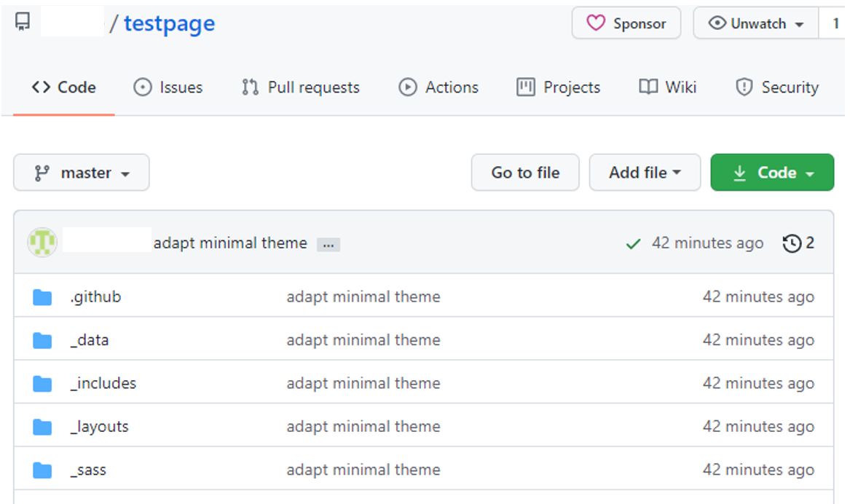Click the _layouts folder icon
Image resolution: width=850 pixels, height=504 pixels.
pyautogui.click(x=42, y=427)
